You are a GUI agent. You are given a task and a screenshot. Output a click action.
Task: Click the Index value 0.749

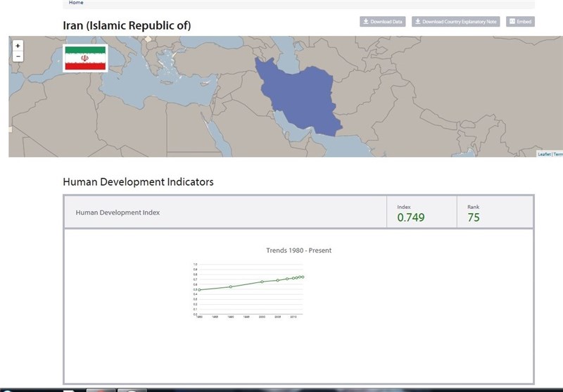411,217
